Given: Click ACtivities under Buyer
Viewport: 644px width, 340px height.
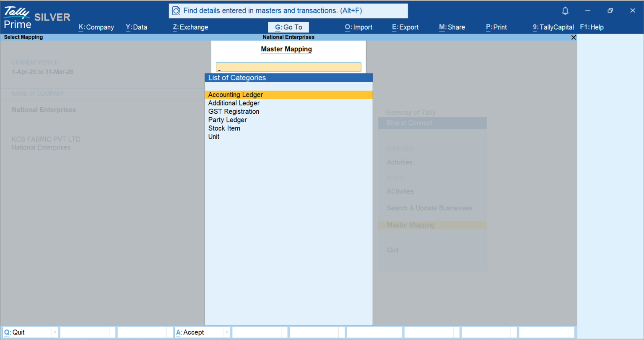Looking at the screenshot, I should pyautogui.click(x=400, y=191).
